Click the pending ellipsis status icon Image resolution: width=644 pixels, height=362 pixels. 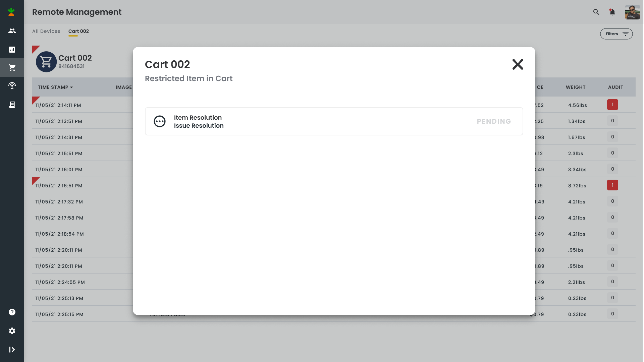tap(160, 121)
